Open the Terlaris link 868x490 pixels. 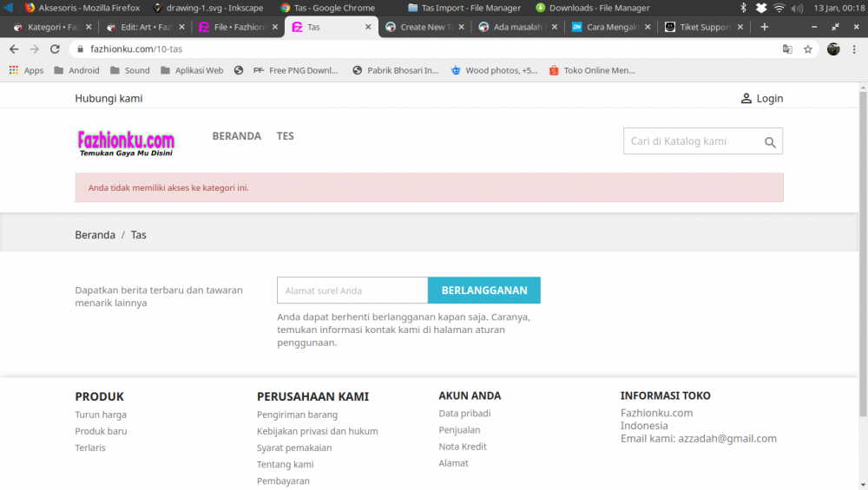90,448
